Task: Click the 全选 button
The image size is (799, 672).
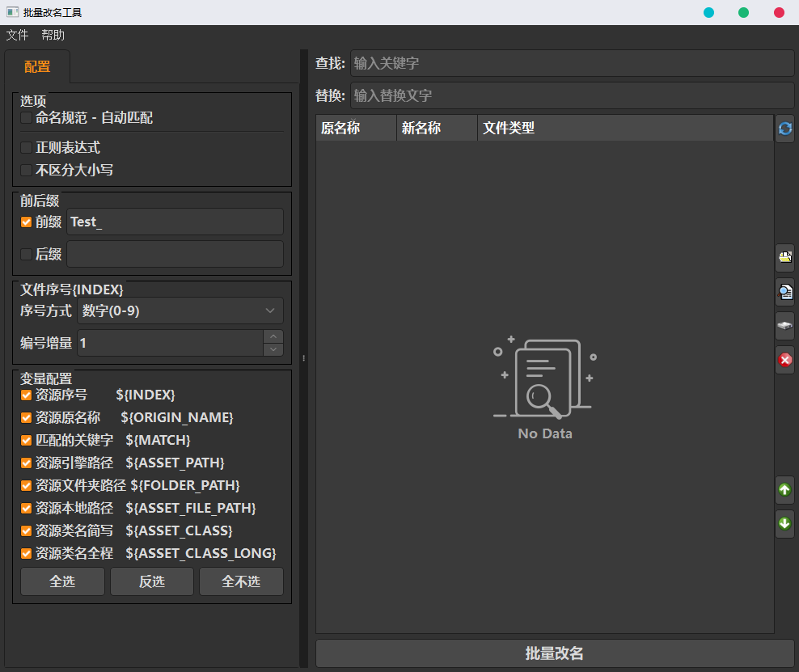Action: tap(62, 581)
